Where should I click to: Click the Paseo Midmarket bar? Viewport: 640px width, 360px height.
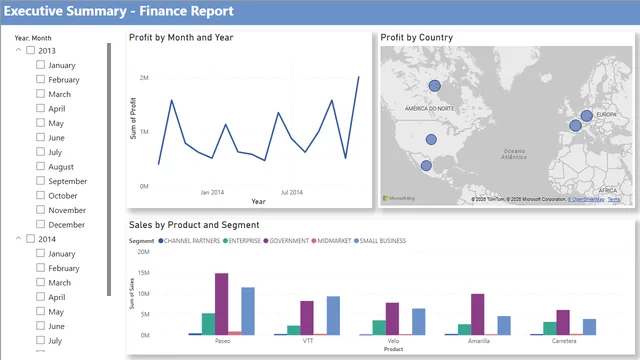[x=235, y=333]
